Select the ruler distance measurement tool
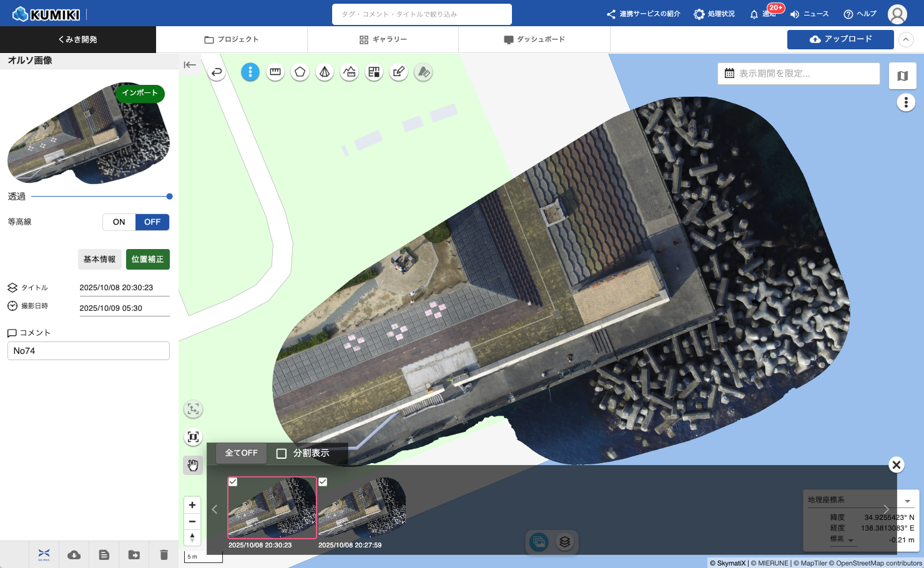924x568 pixels. click(x=275, y=72)
